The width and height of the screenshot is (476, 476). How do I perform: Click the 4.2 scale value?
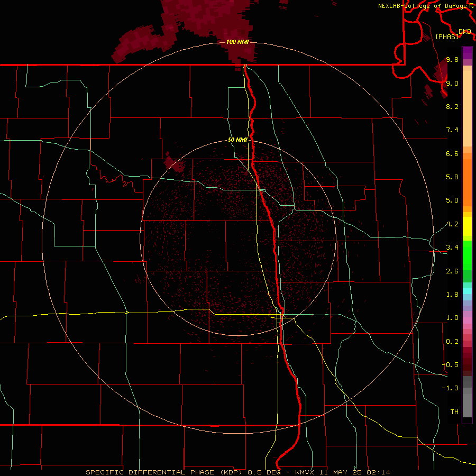click(x=452, y=224)
